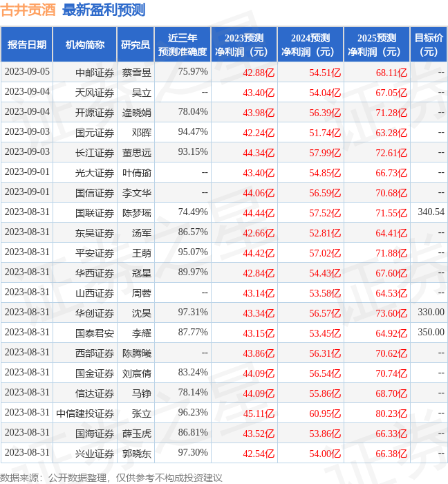Screen dimensions: 448x484
Task: Click 2025 profit value 64.53亿
Action: (391, 293)
